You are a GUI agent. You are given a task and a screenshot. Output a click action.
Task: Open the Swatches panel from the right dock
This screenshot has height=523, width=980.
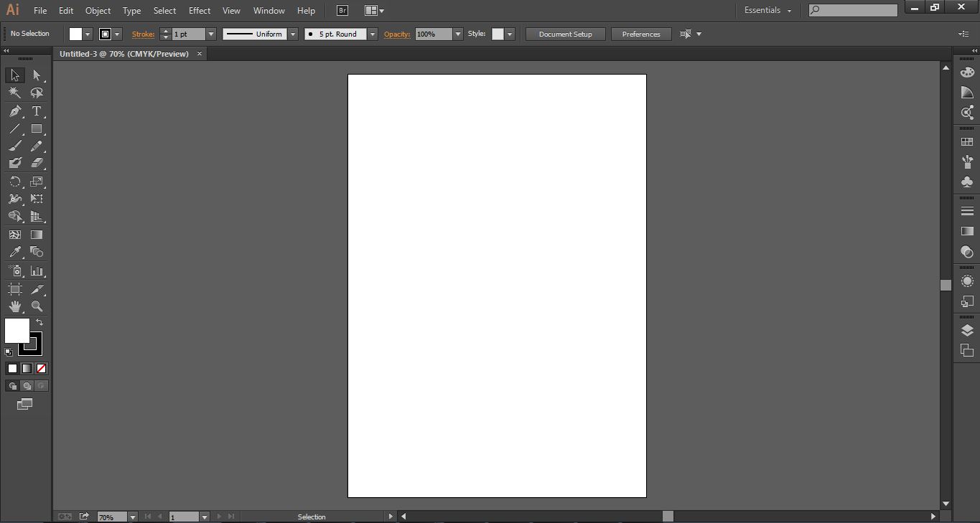pyautogui.click(x=967, y=141)
